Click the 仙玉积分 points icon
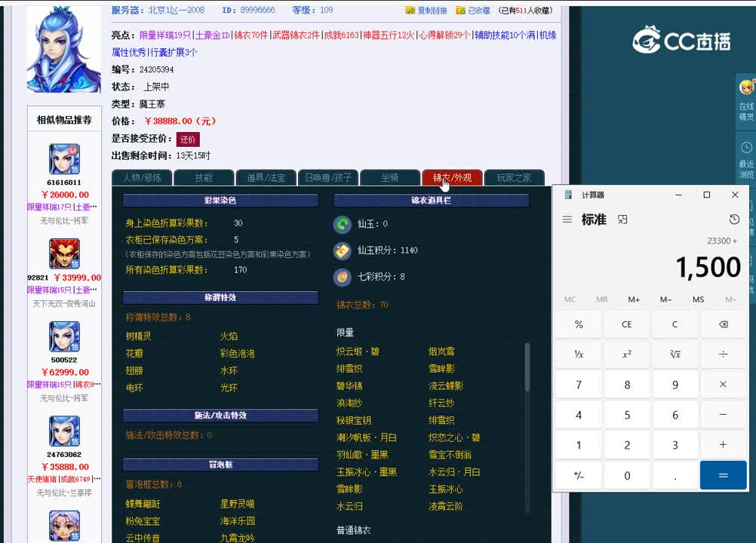756x543 pixels. click(x=343, y=250)
